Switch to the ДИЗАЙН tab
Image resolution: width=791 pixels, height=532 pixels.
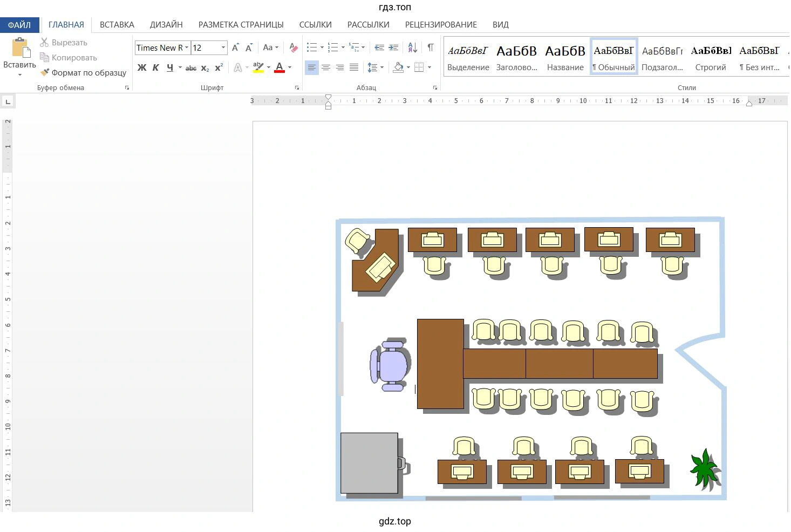click(166, 25)
